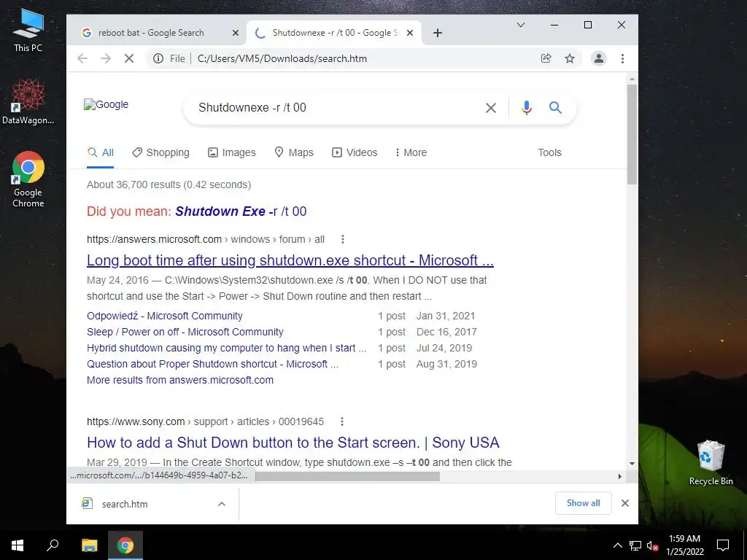Screen dimensions: 747x560
Task: Open the network tray icon
Action: 635,545
